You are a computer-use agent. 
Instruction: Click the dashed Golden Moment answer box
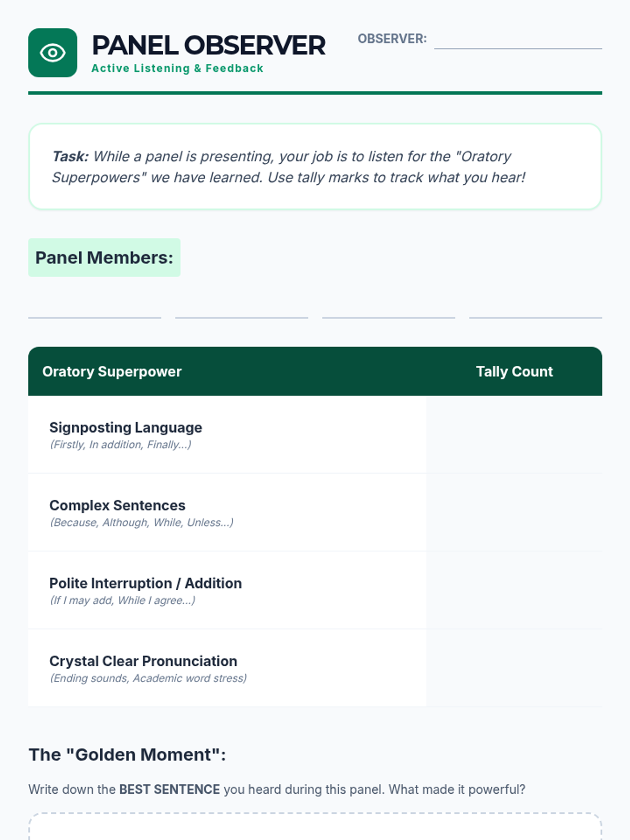315,827
